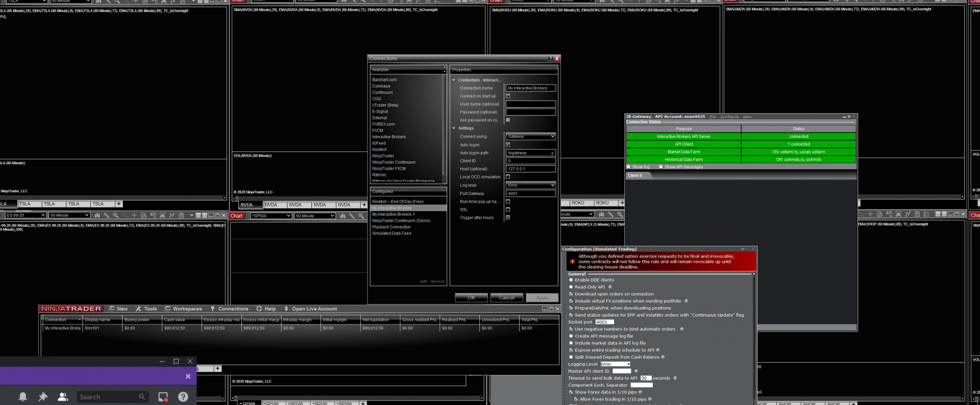980x405 pixels.
Task: Show the data box in ES 09-20 chart
Action: coord(144,215)
